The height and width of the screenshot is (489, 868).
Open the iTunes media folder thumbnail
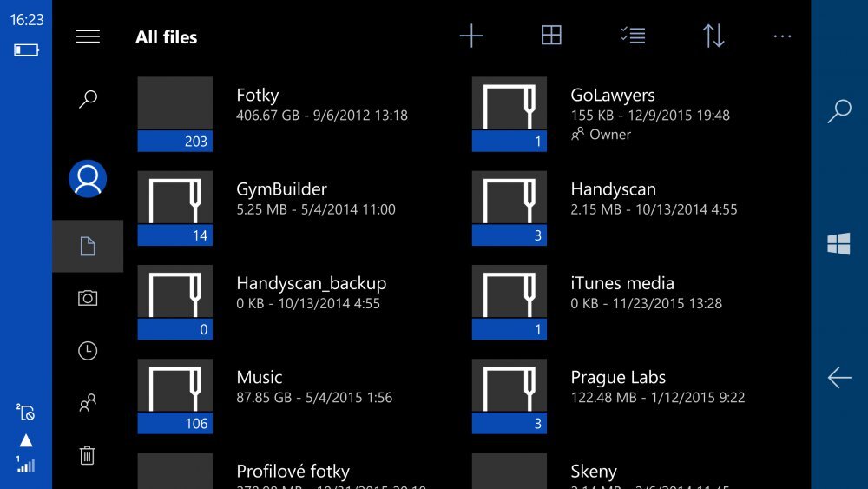510,302
